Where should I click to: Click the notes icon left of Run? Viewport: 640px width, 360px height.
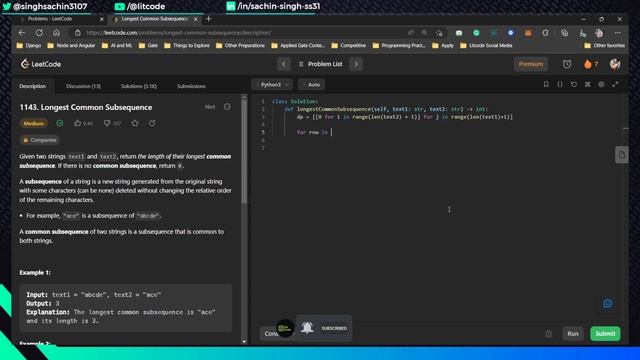[x=549, y=333]
